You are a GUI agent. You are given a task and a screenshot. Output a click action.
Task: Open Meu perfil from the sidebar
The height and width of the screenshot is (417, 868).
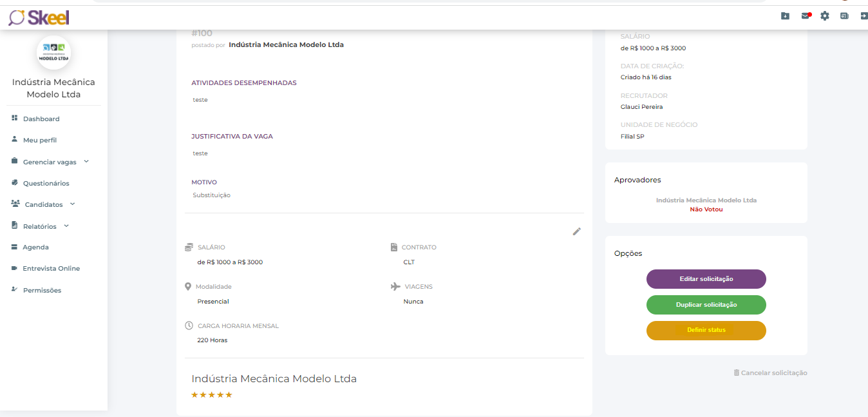[39, 140]
